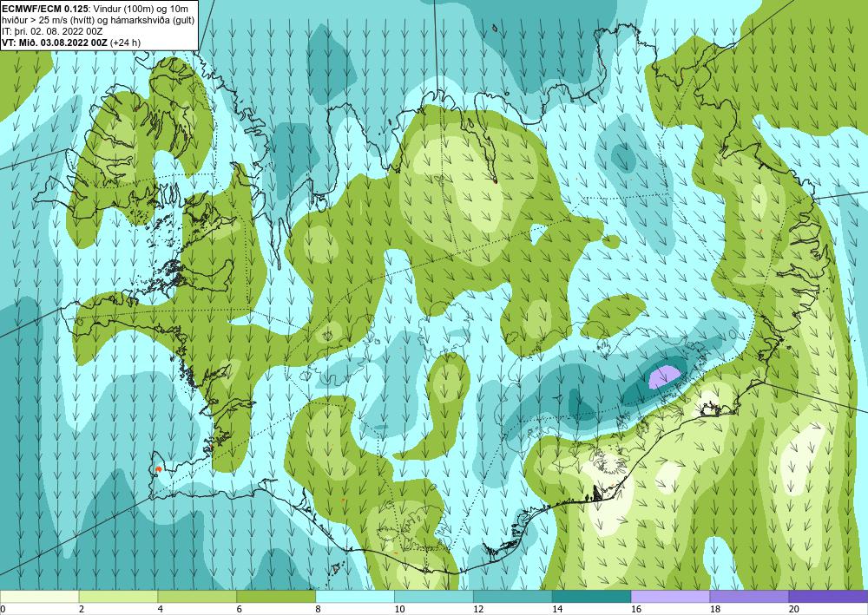Click the legend label '0'

[3, 609]
